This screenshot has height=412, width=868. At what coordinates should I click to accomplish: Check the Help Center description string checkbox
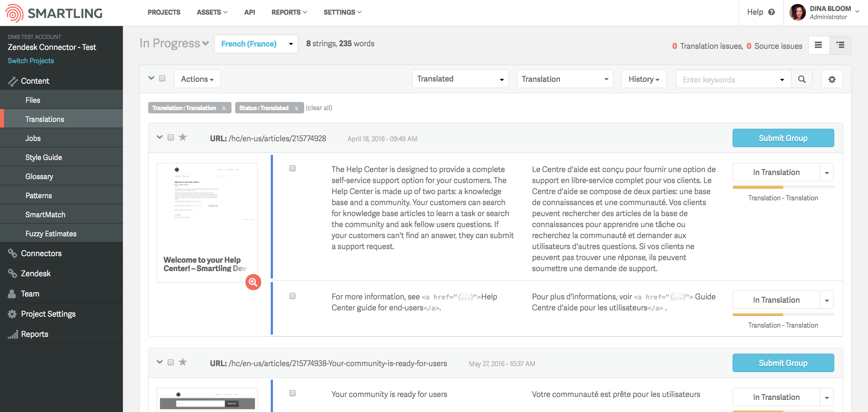(292, 168)
